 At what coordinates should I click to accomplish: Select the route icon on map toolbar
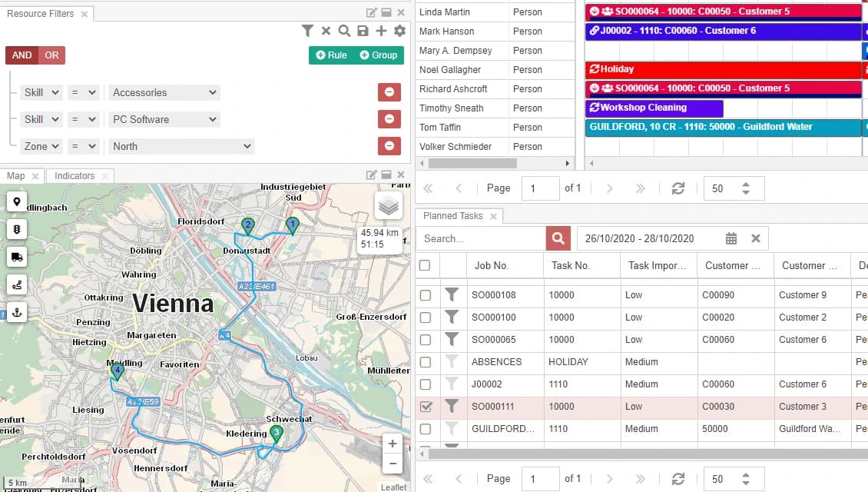tap(16, 284)
